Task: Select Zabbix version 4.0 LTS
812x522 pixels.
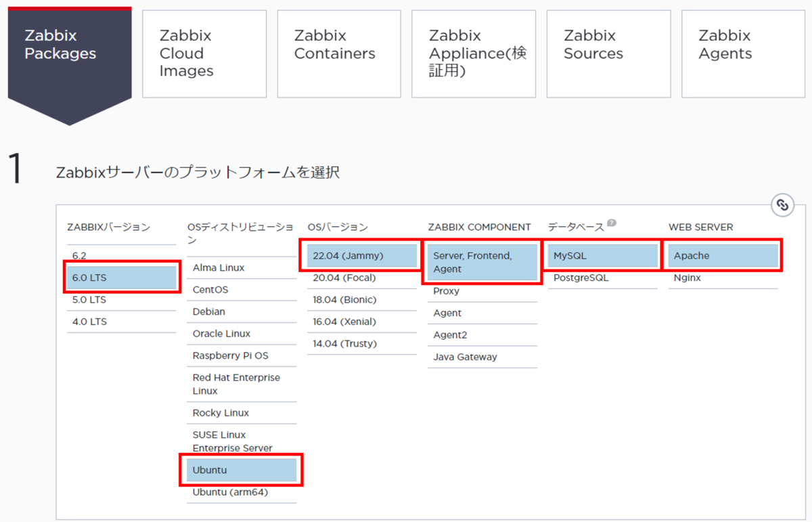Action: (122, 322)
